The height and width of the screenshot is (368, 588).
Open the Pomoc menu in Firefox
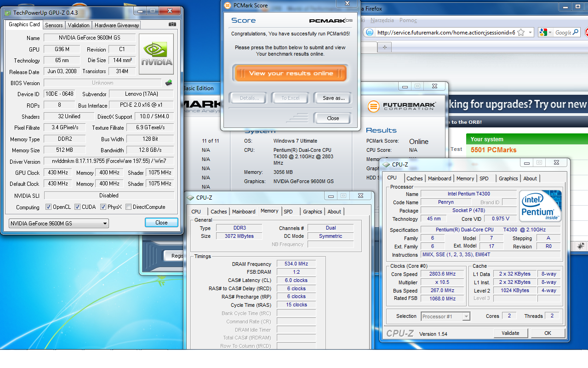pyautogui.click(x=408, y=20)
